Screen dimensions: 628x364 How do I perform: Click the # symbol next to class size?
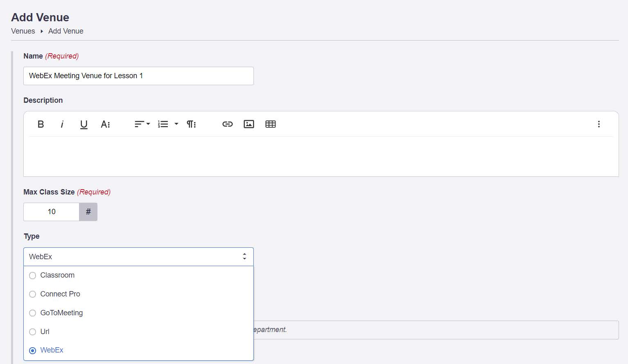coord(88,212)
